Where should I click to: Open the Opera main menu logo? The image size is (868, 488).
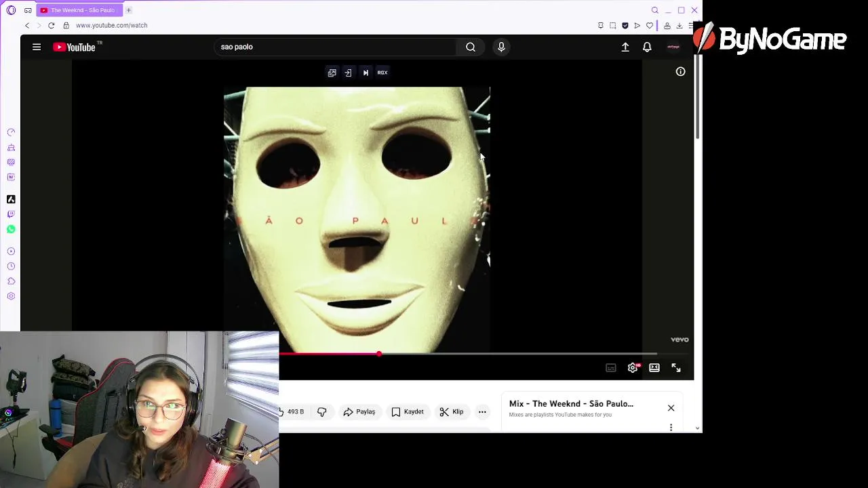(11, 10)
